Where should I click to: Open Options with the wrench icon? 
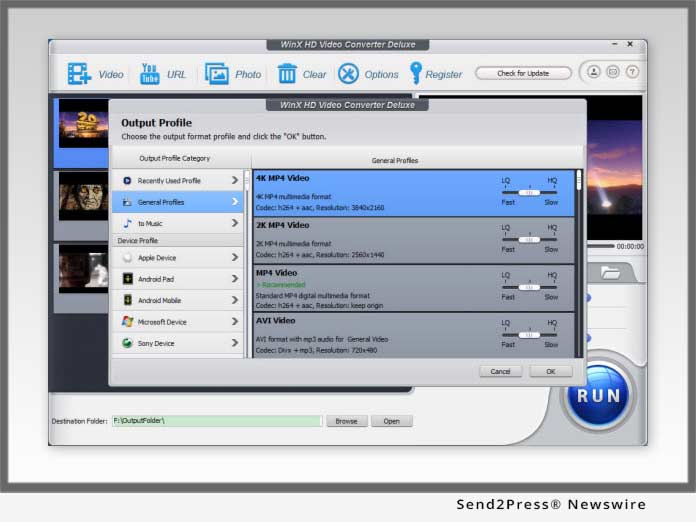pyautogui.click(x=348, y=74)
